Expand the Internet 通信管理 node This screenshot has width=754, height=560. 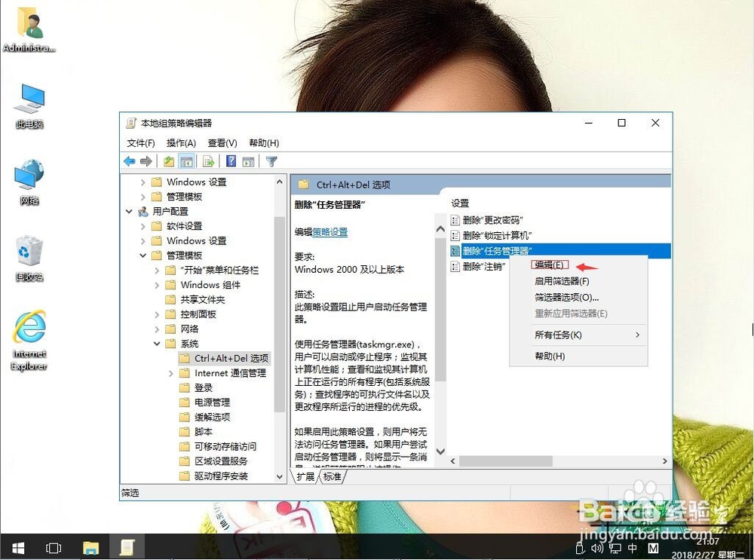click(x=170, y=373)
